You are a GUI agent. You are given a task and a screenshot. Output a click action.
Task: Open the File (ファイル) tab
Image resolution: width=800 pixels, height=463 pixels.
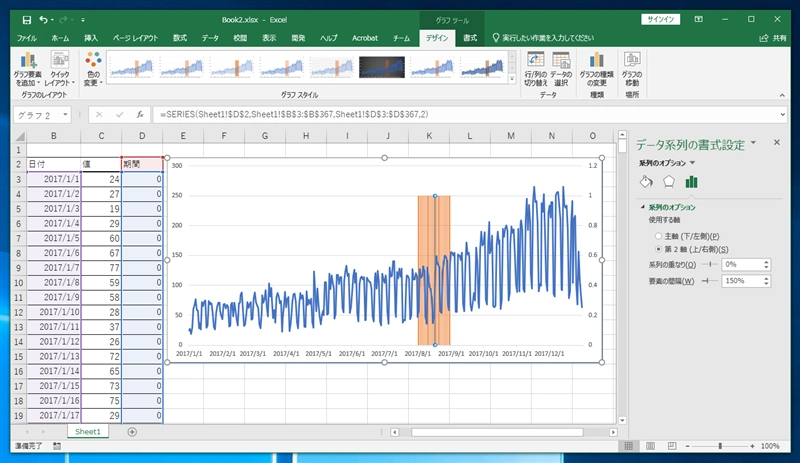pos(26,38)
